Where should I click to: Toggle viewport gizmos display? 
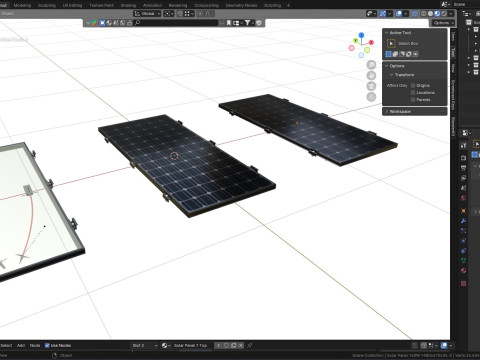click(x=383, y=14)
